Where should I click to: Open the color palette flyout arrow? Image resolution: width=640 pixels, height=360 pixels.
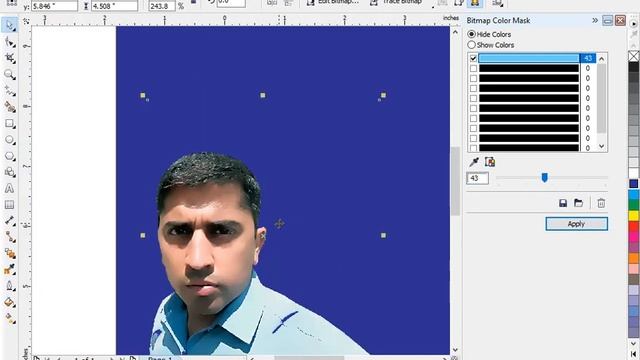633,24
